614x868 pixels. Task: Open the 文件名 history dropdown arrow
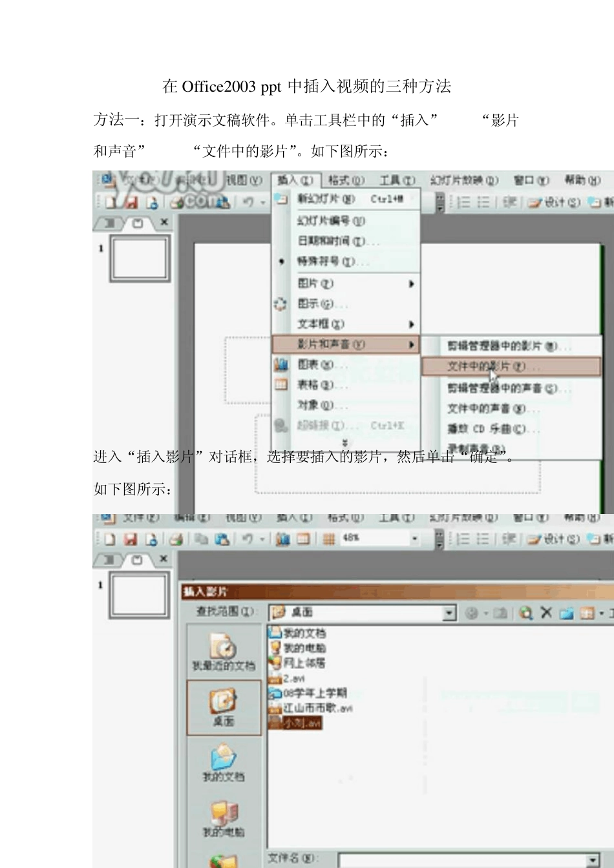tap(592, 860)
